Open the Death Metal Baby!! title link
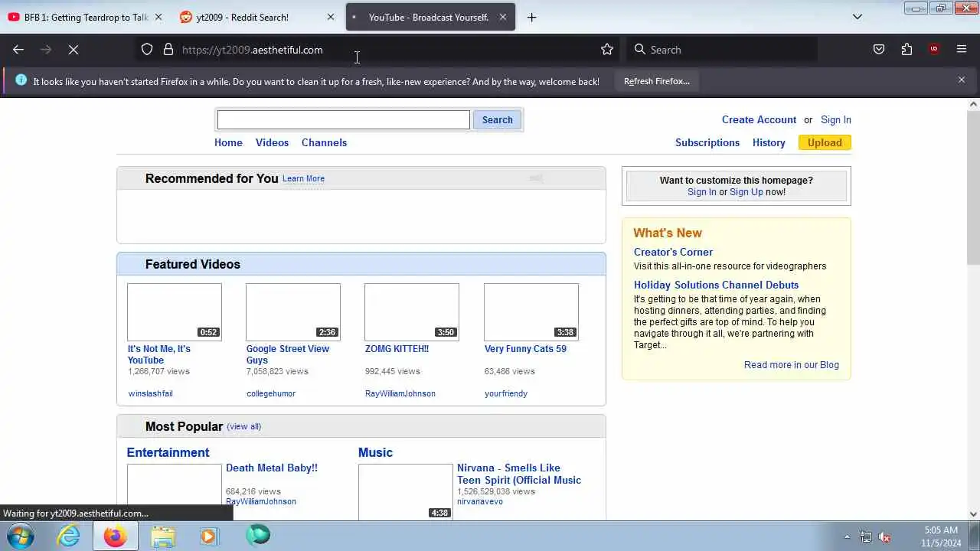This screenshot has height=551, width=980. tap(271, 468)
